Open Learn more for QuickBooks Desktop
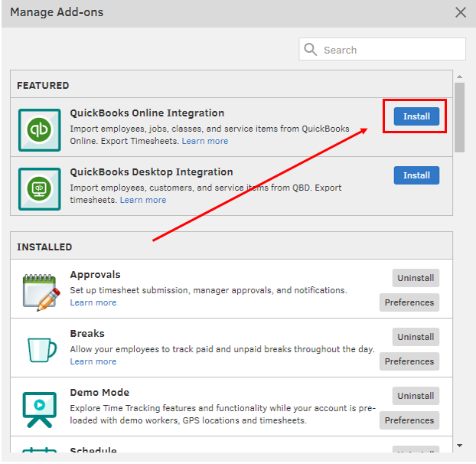This screenshot has height=464, width=476. point(143,200)
